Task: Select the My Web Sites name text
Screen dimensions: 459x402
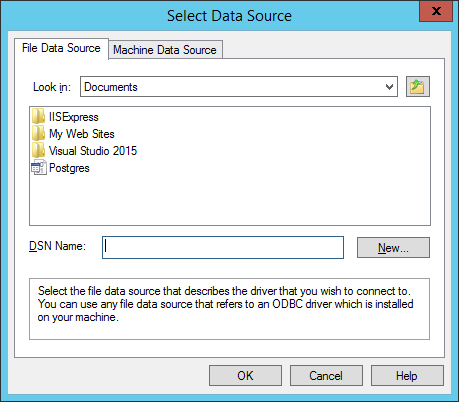Action: [x=82, y=134]
